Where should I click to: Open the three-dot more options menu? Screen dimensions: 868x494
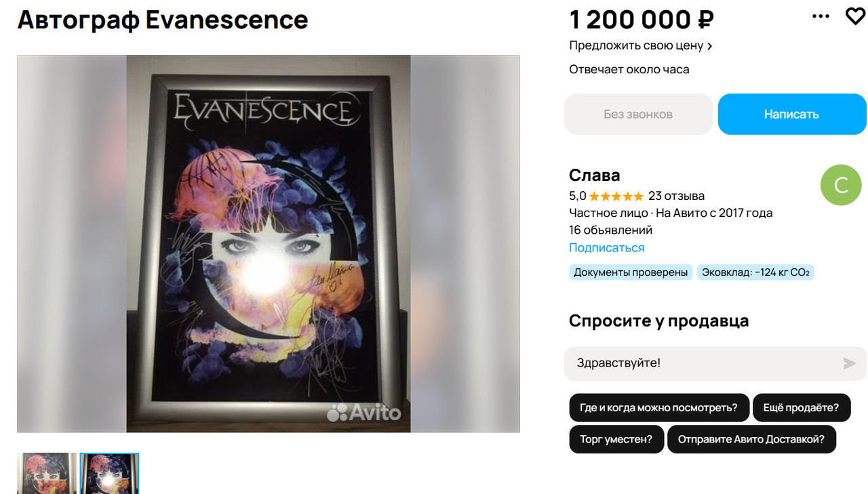click(821, 16)
